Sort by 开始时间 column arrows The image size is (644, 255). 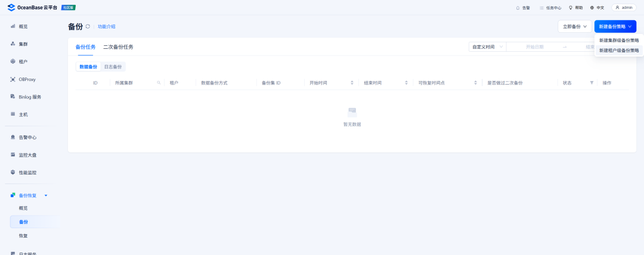coord(352,83)
